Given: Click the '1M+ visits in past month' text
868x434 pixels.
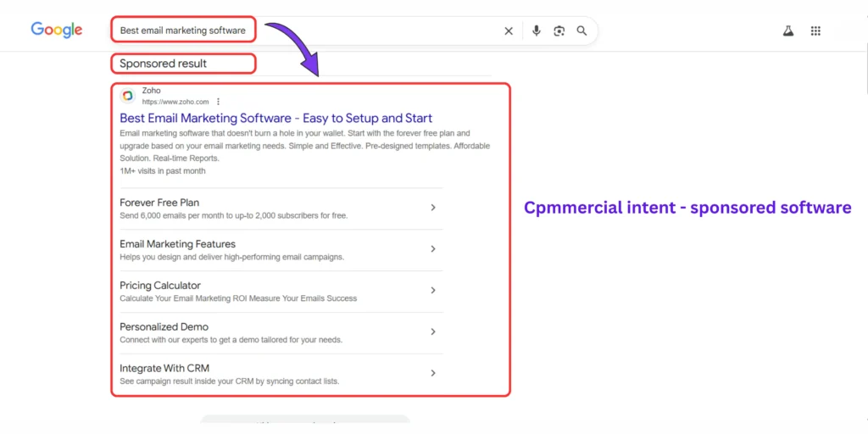Looking at the screenshot, I should pos(163,171).
